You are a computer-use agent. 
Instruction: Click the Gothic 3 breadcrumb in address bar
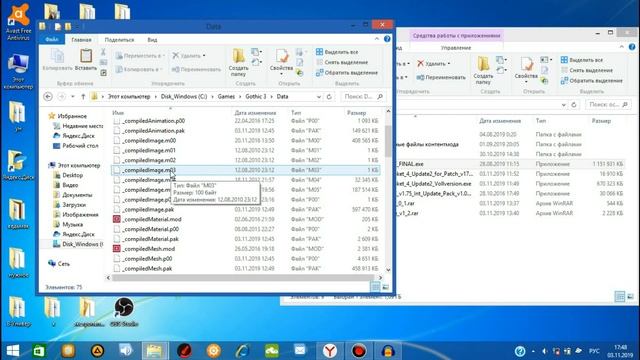coord(256,97)
